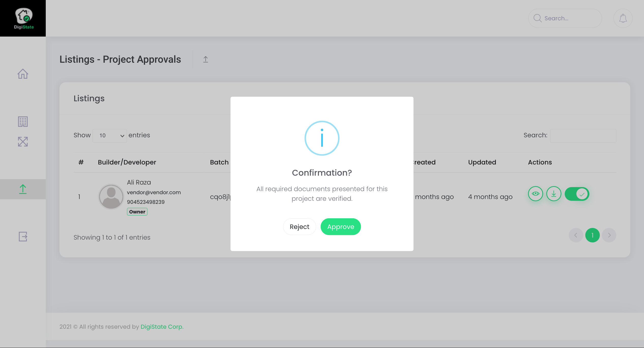Screen dimensions: 644x348
Task: Go to next pagination page
Action: coord(609,235)
